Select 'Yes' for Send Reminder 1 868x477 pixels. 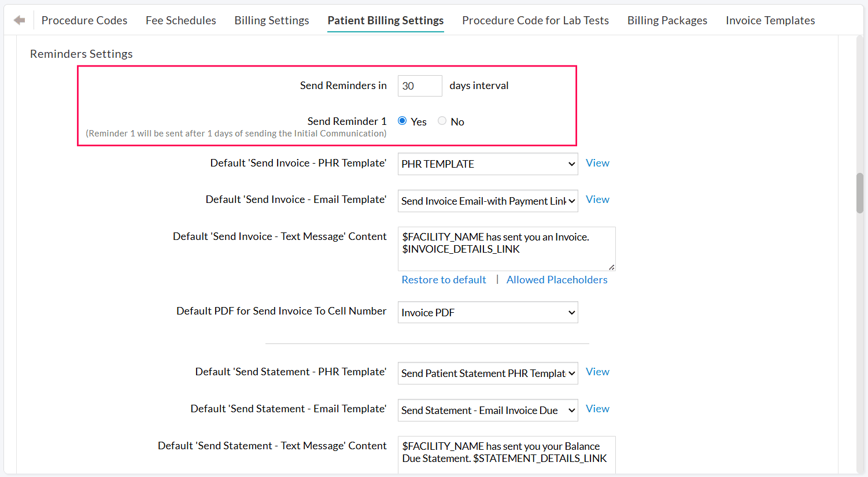[402, 120]
